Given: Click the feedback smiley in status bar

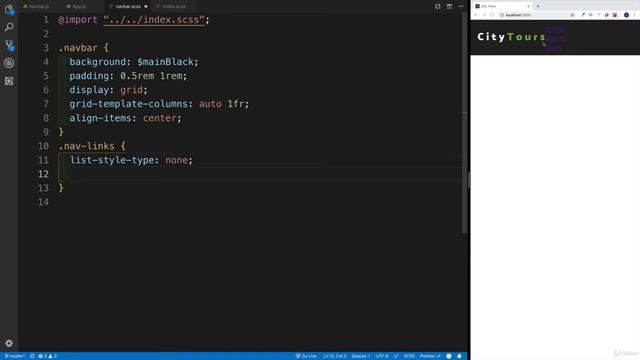Looking at the screenshot, I should (x=449, y=356).
